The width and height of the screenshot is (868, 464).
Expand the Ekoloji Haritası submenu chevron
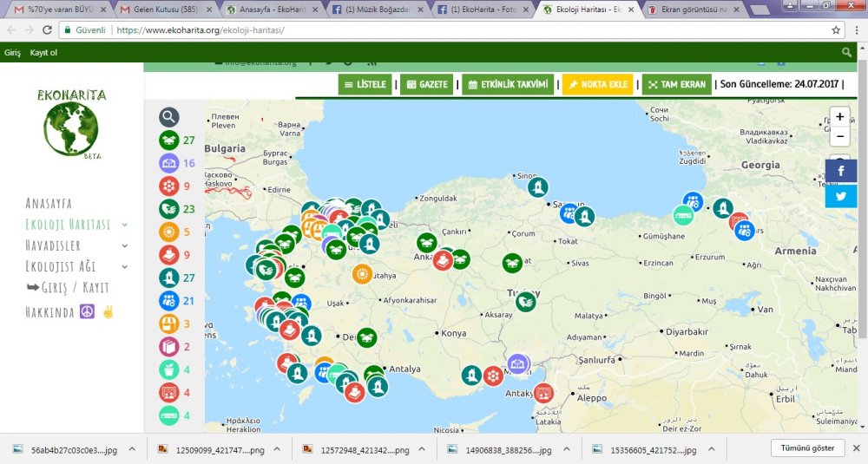click(124, 225)
